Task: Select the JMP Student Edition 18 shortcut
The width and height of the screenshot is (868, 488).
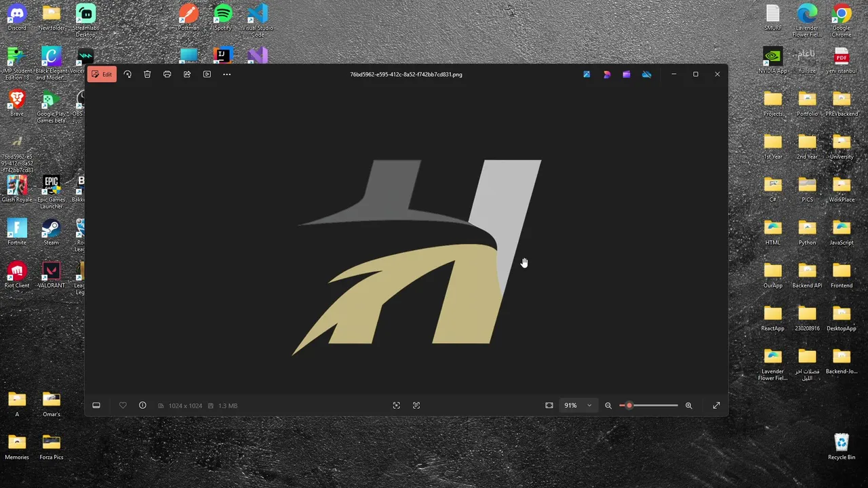Action: pyautogui.click(x=17, y=64)
